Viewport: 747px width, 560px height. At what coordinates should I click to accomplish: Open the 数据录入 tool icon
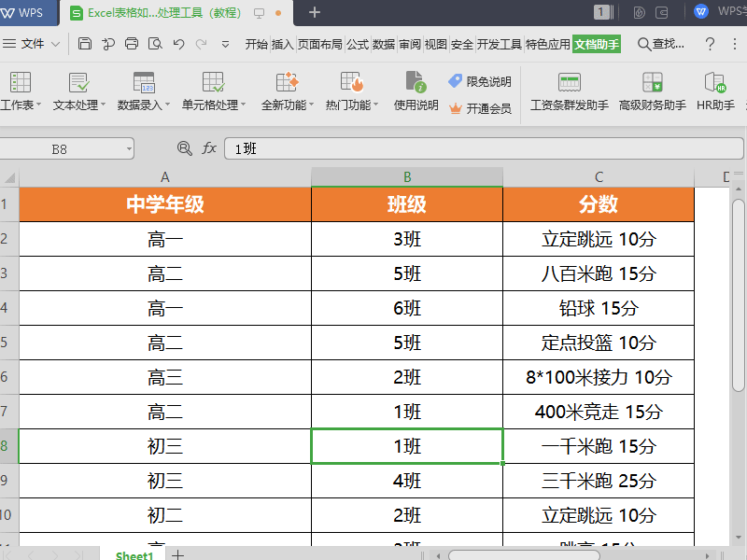[144, 82]
